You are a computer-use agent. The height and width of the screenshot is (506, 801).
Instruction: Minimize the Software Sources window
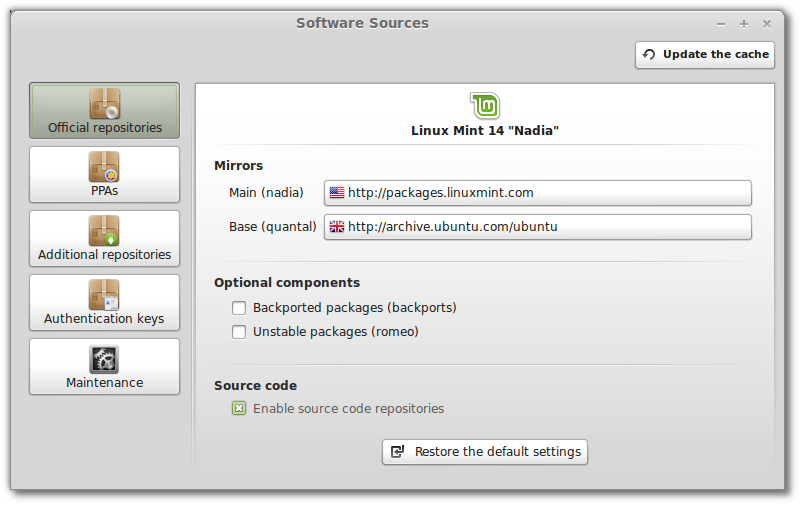point(721,24)
